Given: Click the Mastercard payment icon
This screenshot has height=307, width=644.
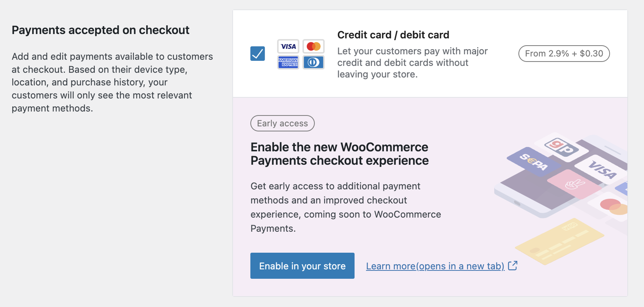Looking at the screenshot, I should 313,46.
